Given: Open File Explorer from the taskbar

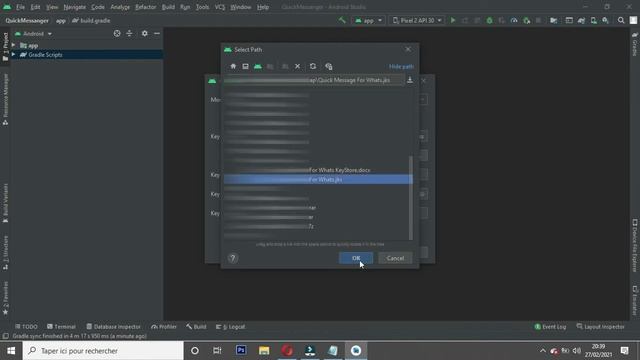Looking at the screenshot, I should click(x=264, y=351).
